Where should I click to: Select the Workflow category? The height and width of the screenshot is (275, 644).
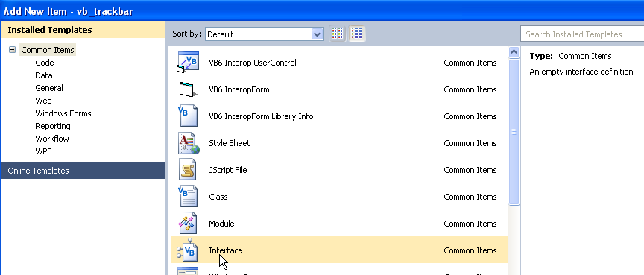tap(52, 139)
